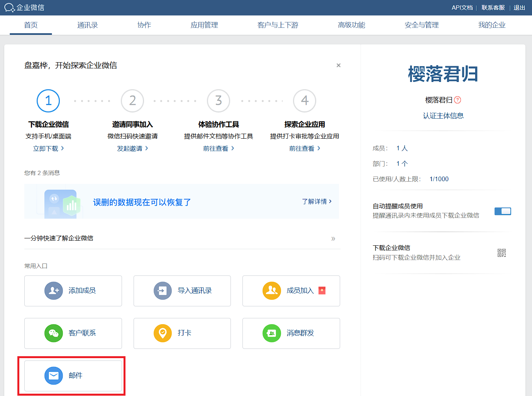Click 误删的数据现在可以恢复了 message text
Viewport: 532px width, 396px height.
point(142,202)
